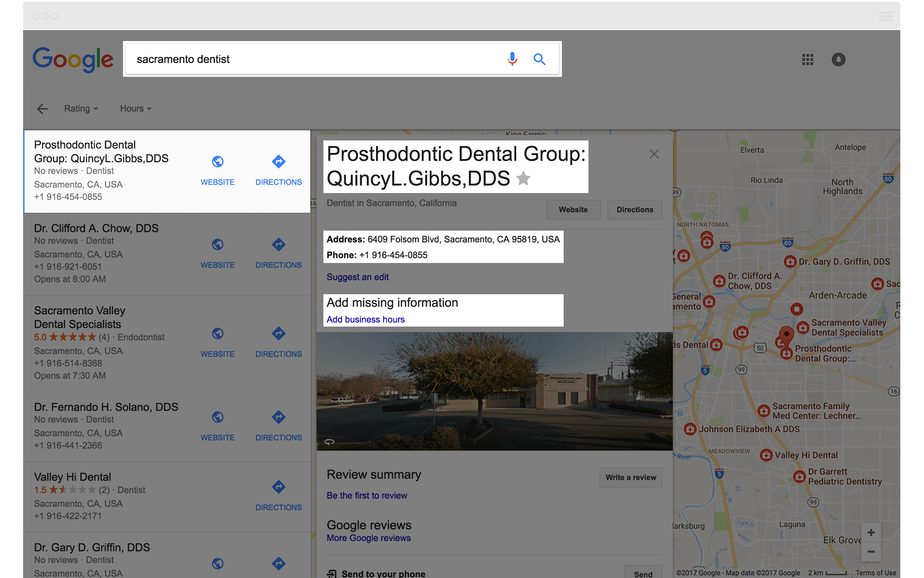Viewport: 924px width, 578px height.
Task: Click Dr Garrett Pediatric Dentistry map pin
Action: click(x=799, y=477)
